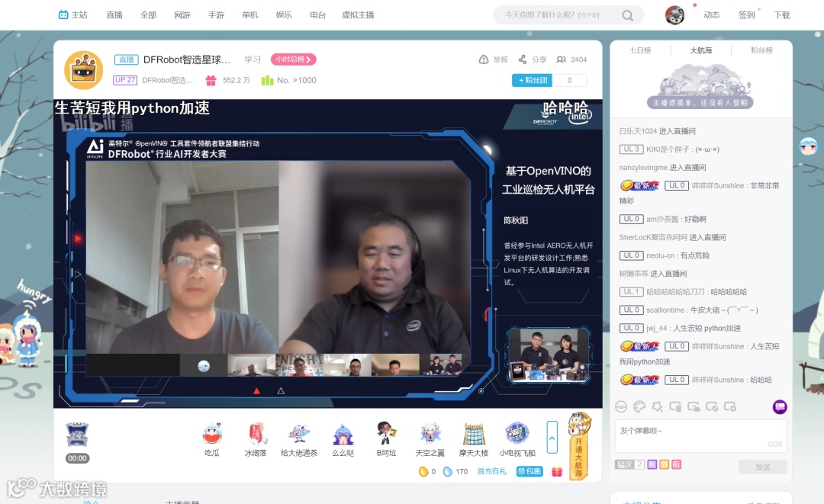Switch to the 大航海 tab
The image size is (824, 504).
pos(701,50)
